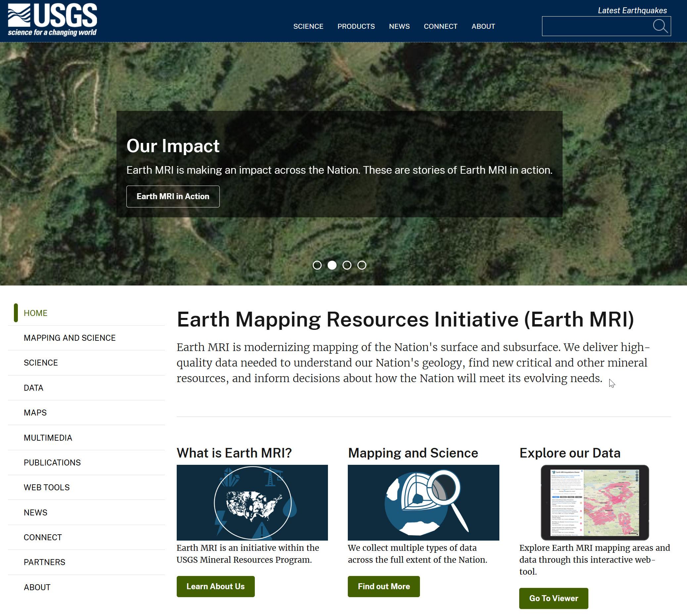
Task: Open the Explore our Data tablet image
Action: click(594, 502)
